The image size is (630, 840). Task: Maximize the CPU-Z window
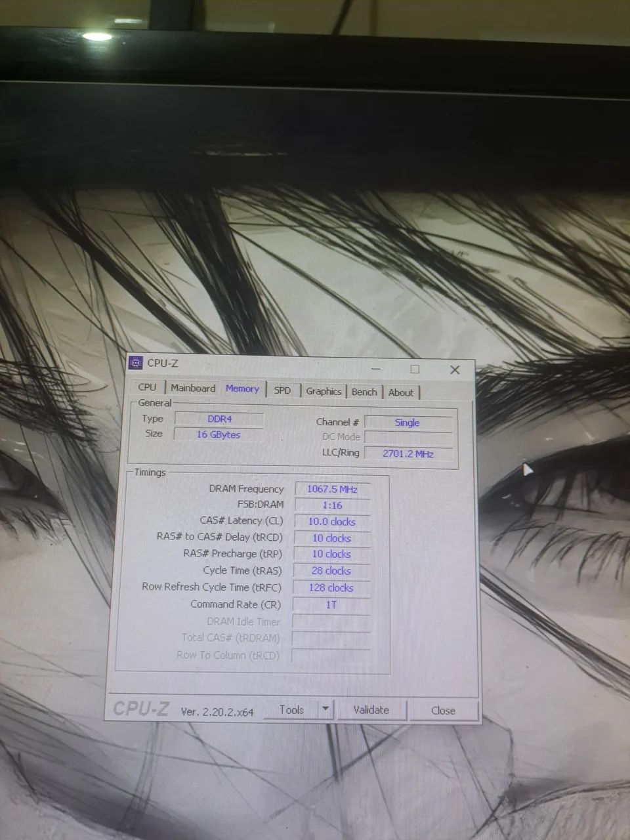coord(415,369)
